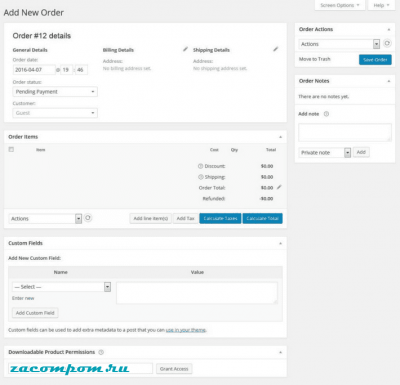Open the 'use in your theme' link
The width and height of the screenshot is (400, 385).
186,330
